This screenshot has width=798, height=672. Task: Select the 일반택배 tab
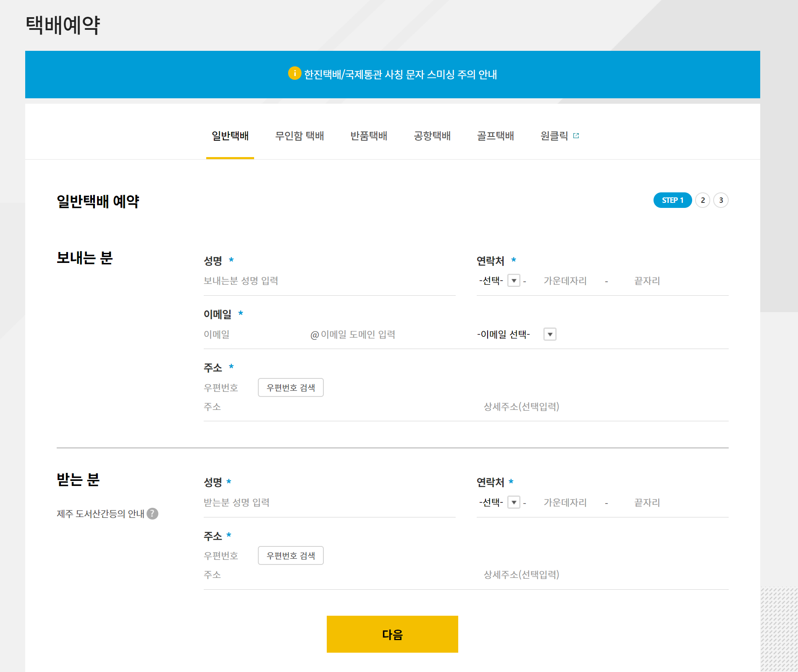(230, 136)
